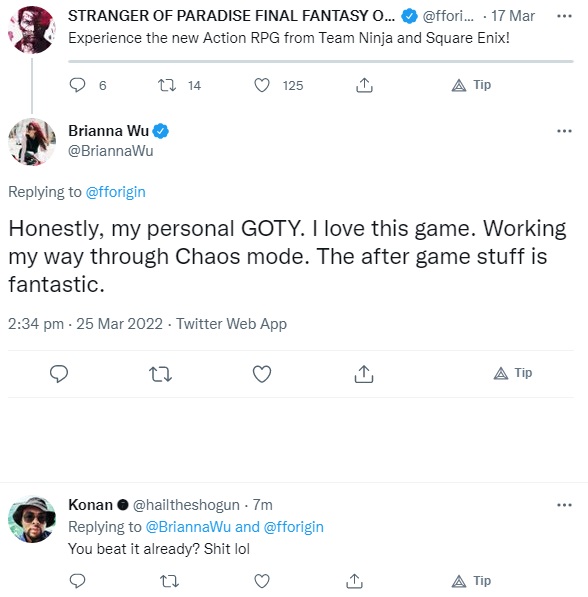Like the Stranger of Paradise tweet
Viewport: 588px width, 597px height.
click(x=262, y=85)
